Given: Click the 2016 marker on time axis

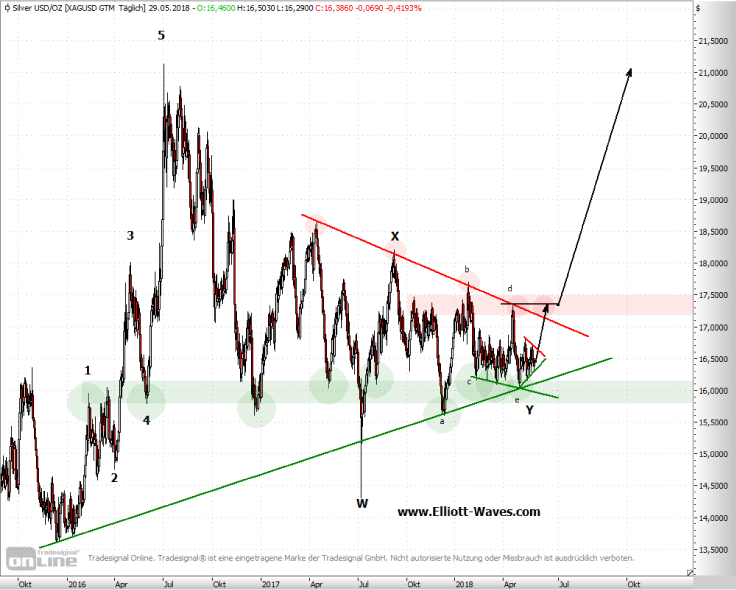Looking at the screenshot, I should point(76,583).
